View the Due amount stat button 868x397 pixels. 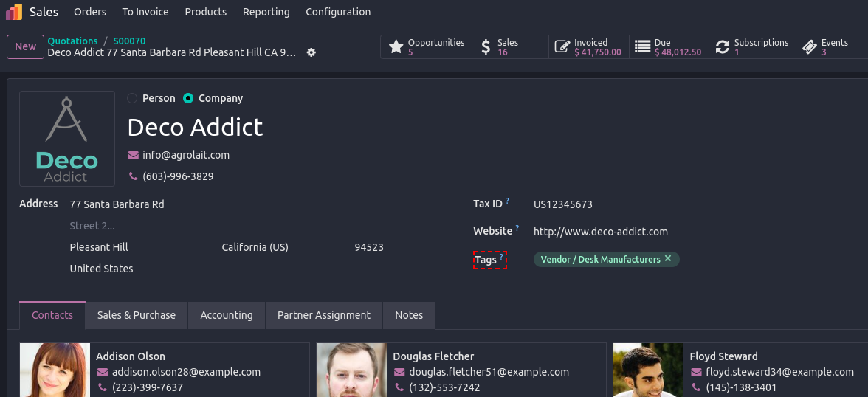pos(668,47)
